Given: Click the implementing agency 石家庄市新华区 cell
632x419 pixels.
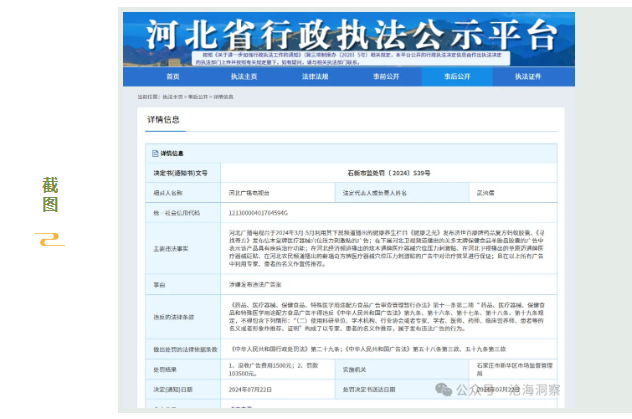Looking at the screenshot, I should pos(515,369).
